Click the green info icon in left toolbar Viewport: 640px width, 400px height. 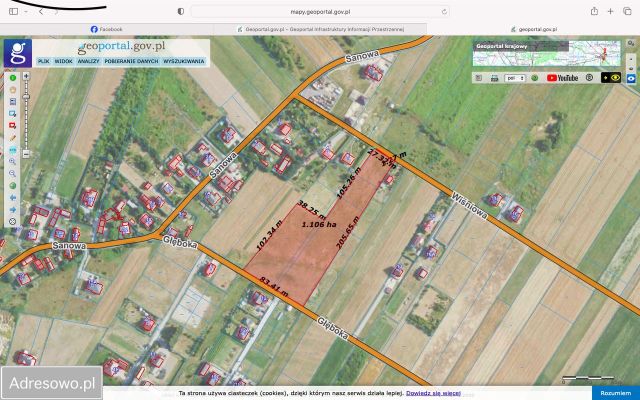pyautogui.click(x=13, y=78)
